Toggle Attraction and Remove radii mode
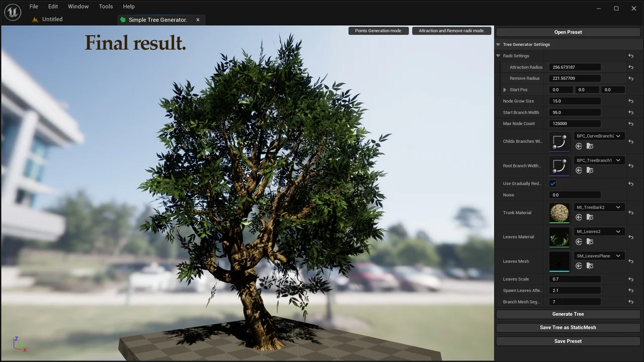Image resolution: width=644 pixels, height=362 pixels. pos(451,31)
